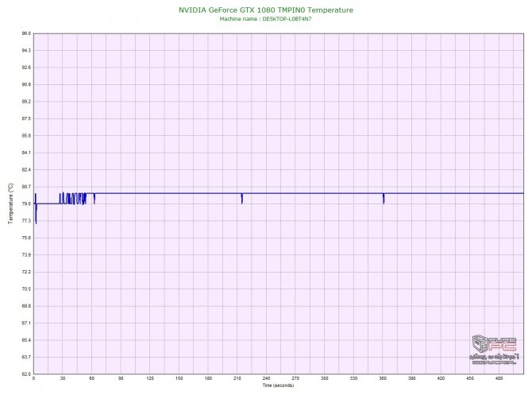This screenshot has height=399, width=532.
Task: Click the 300 seconds time axis label
Action: (325, 378)
